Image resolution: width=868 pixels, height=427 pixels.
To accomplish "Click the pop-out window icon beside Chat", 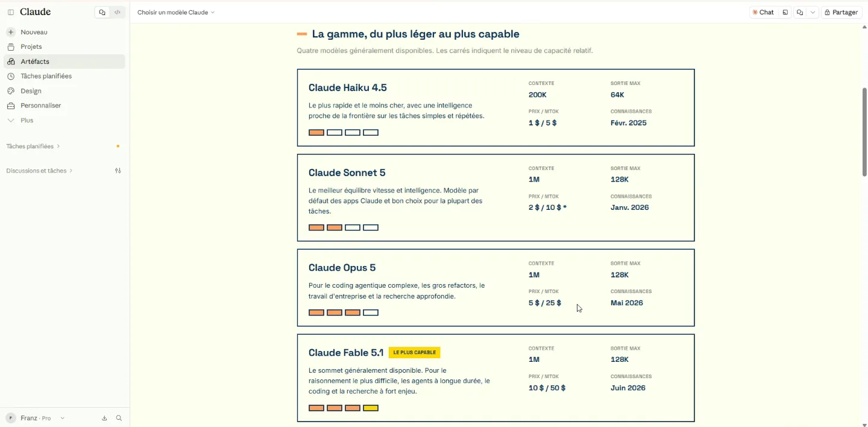I will click(x=785, y=12).
